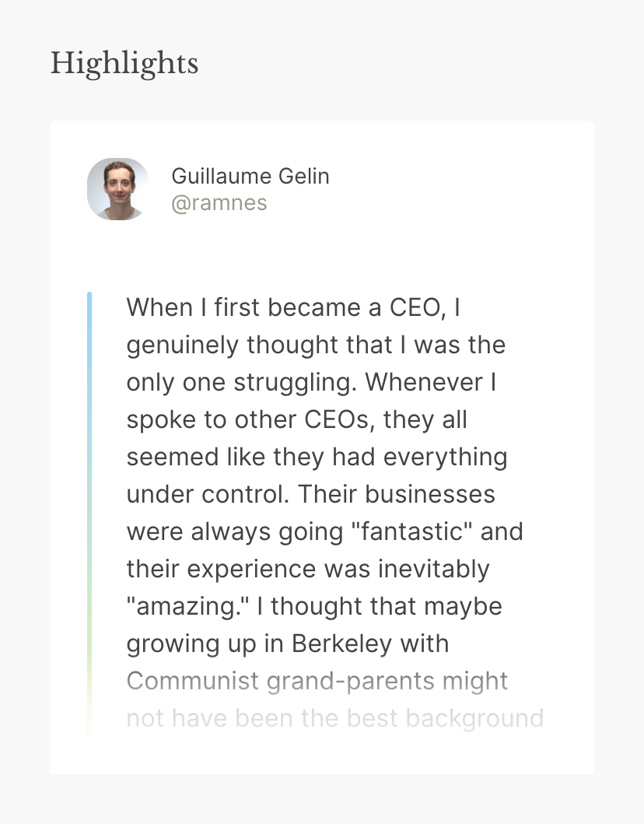Open the Guillaume Gelin author name
The width and height of the screenshot is (644, 824).
click(x=250, y=176)
